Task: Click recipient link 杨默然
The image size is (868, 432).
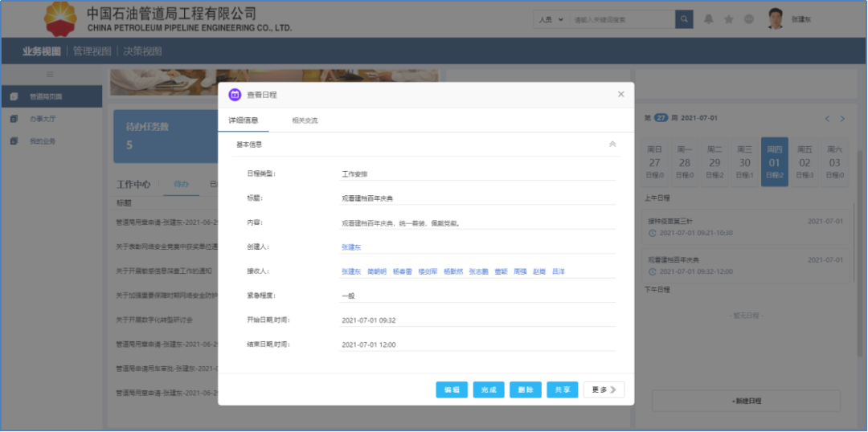Action: (453, 271)
